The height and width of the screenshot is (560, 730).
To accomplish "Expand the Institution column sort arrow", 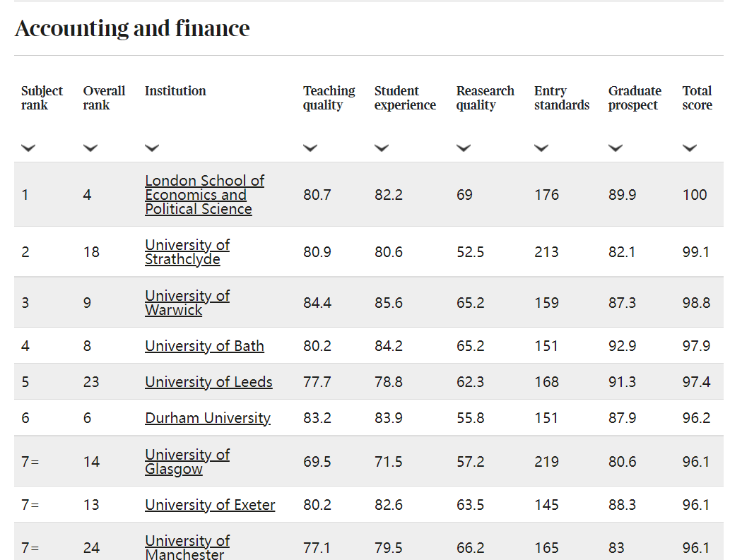I will tap(151, 148).
